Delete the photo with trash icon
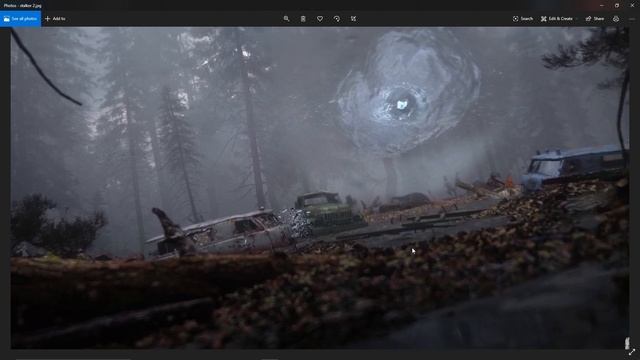This screenshot has width=640, height=360. (303, 19)
